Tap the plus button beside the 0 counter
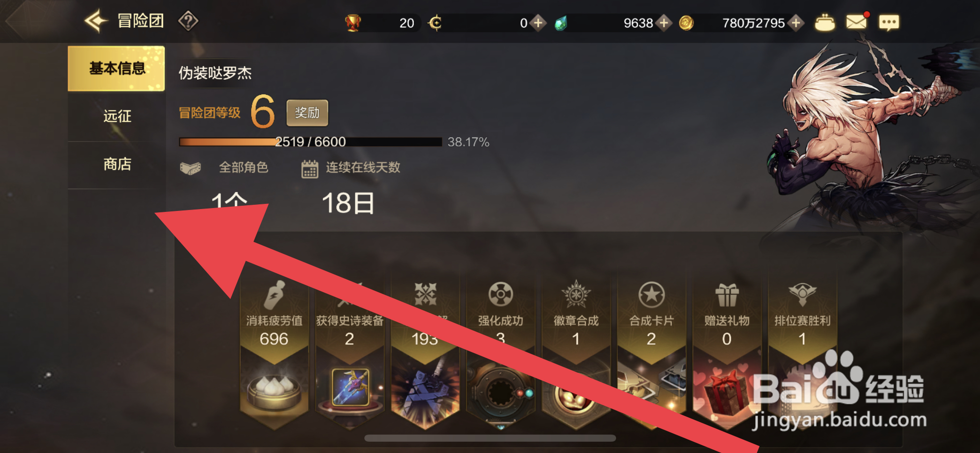This screenshot has height=453, width=980. coord(538,23)
